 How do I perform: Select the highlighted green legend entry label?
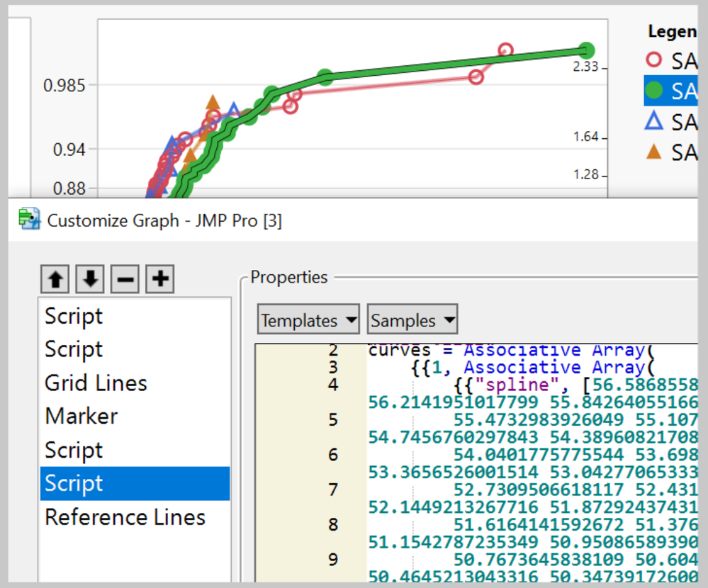684,91
